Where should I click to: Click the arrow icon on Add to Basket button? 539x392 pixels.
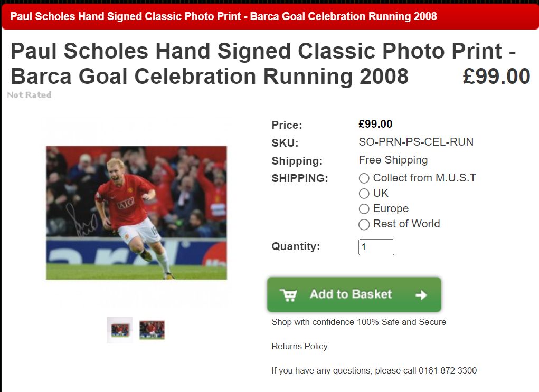(x=421, y=295)
